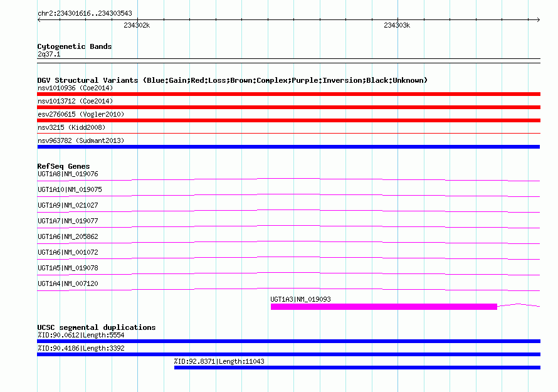This screenshot has width=558, height=392.
Task: Click the UGT1A4|NM_007120 gene label
Action: click(68, 283)
